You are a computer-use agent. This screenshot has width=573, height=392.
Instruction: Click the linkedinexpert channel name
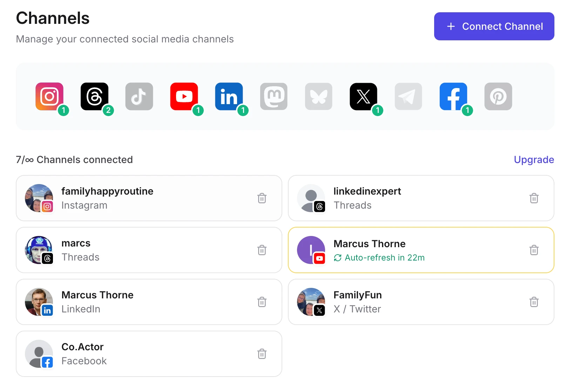click(x=367, y=191)
